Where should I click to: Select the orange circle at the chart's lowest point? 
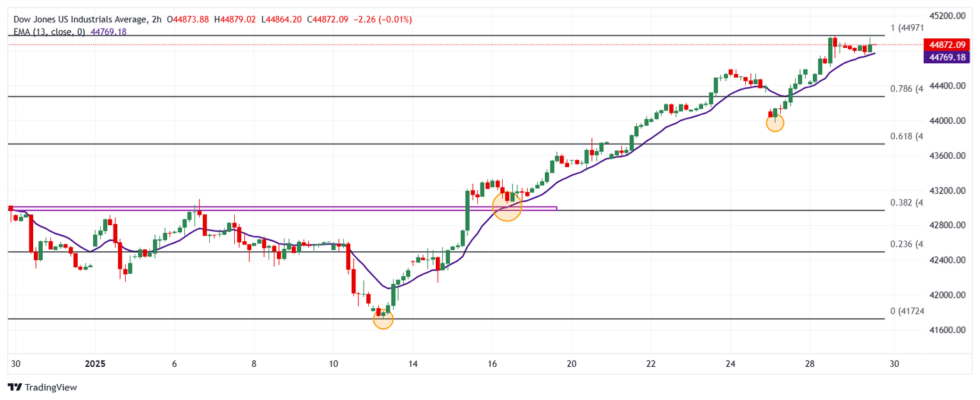383,319
